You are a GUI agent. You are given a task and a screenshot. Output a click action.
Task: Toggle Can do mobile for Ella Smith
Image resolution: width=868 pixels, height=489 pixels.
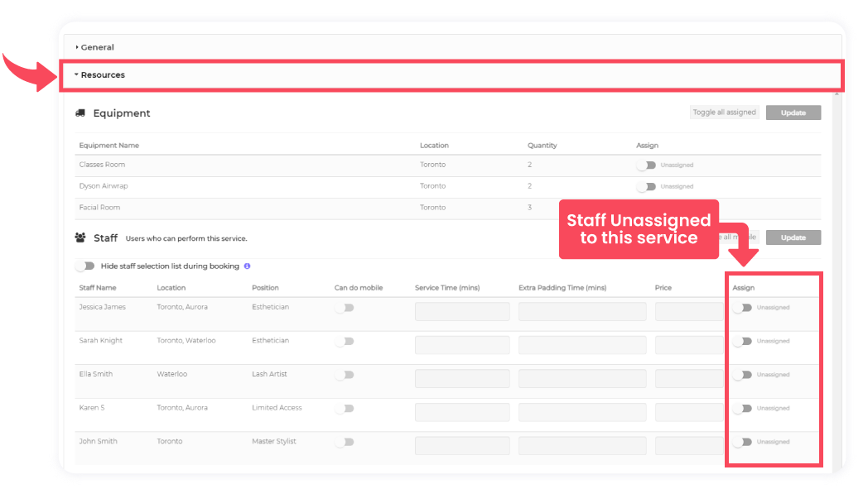tap(345, 375)
